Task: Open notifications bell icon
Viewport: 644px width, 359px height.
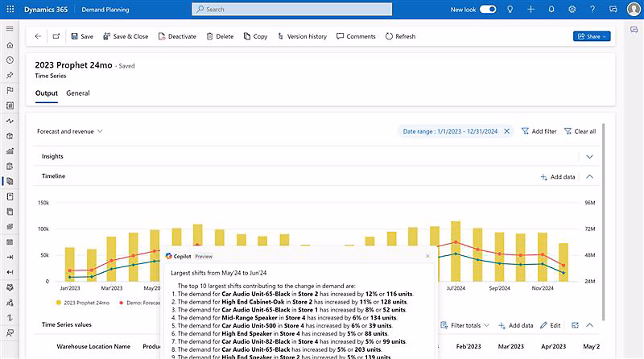Action: tap(551, 9)
